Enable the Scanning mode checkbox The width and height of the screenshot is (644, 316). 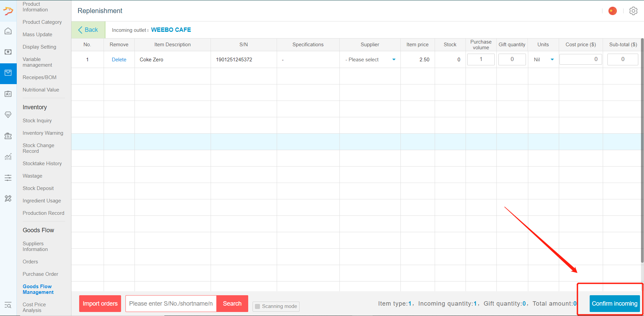coord(258,306)
